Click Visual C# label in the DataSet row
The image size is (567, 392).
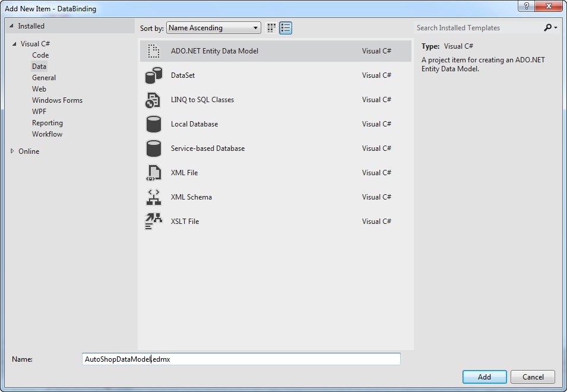point(376,75)
